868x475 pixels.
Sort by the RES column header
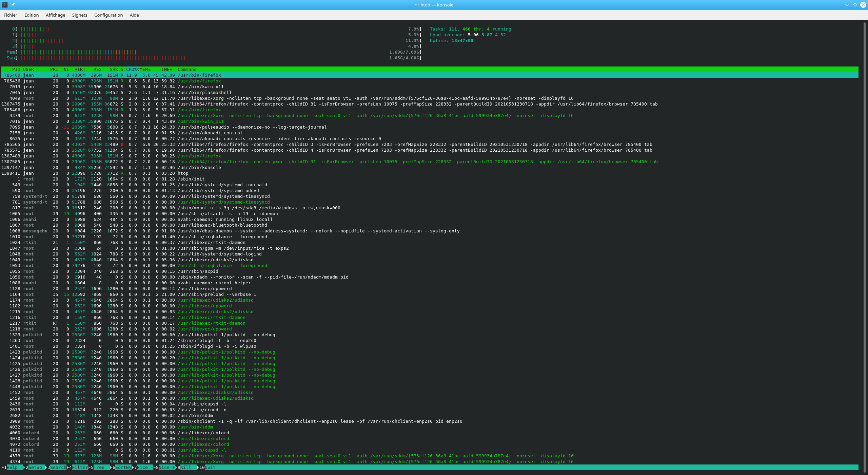98,70
